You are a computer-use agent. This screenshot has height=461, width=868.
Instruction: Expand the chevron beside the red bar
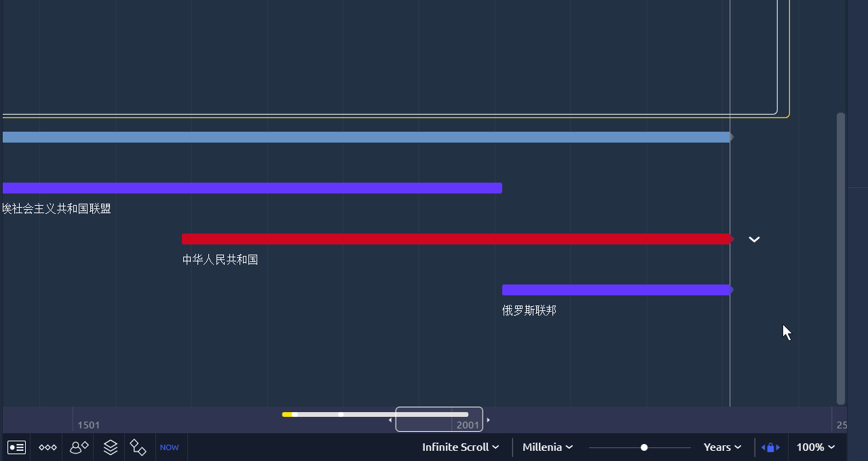tap(754, 239)
